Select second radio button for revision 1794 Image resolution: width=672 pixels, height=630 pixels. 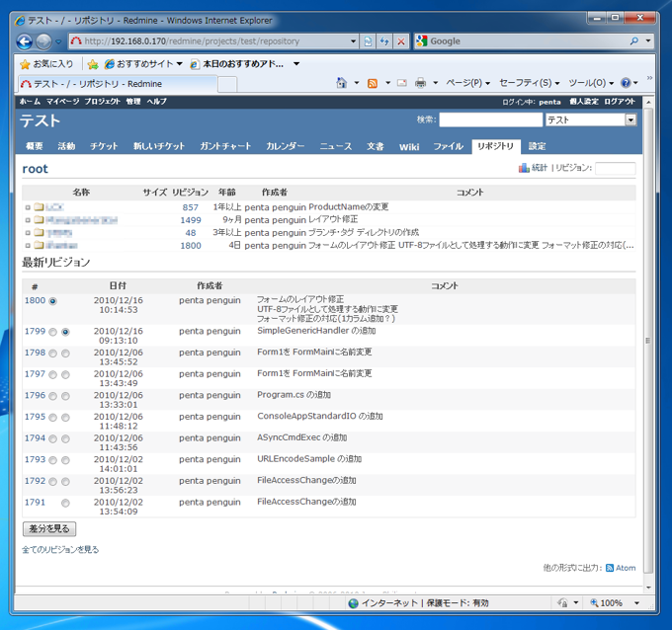click(65, 438)
